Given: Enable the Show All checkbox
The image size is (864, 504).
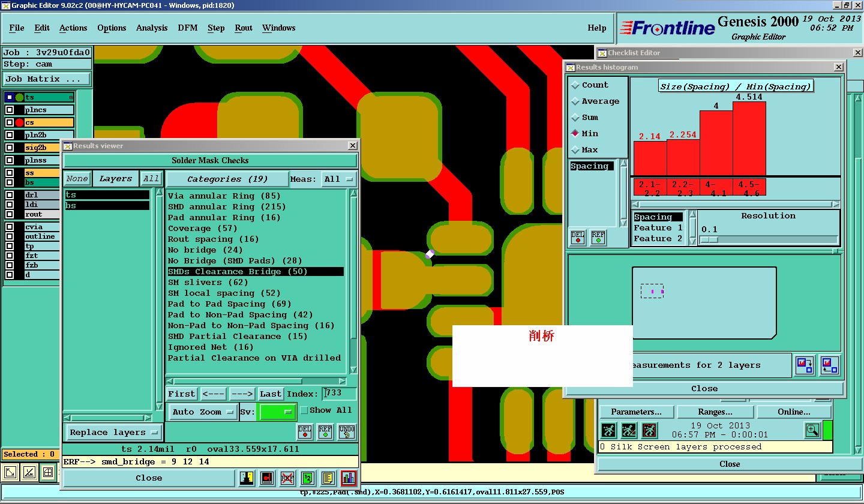Looking at the screenshot, I should (304, 410).
